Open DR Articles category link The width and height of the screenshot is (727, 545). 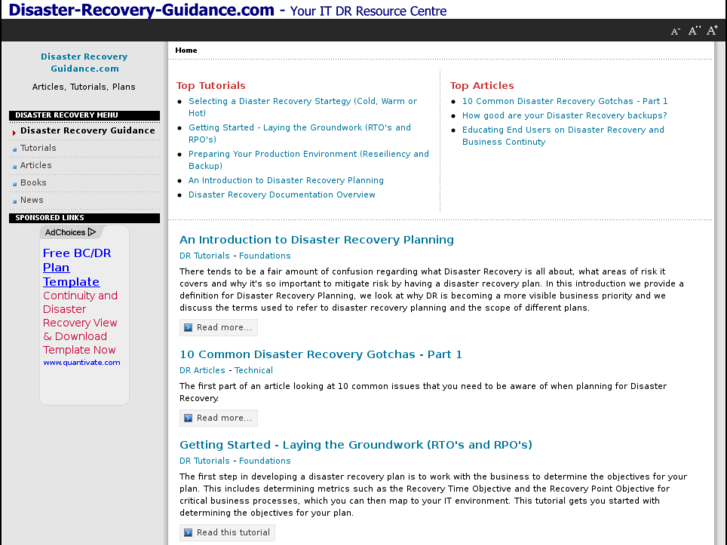point(202,371)
